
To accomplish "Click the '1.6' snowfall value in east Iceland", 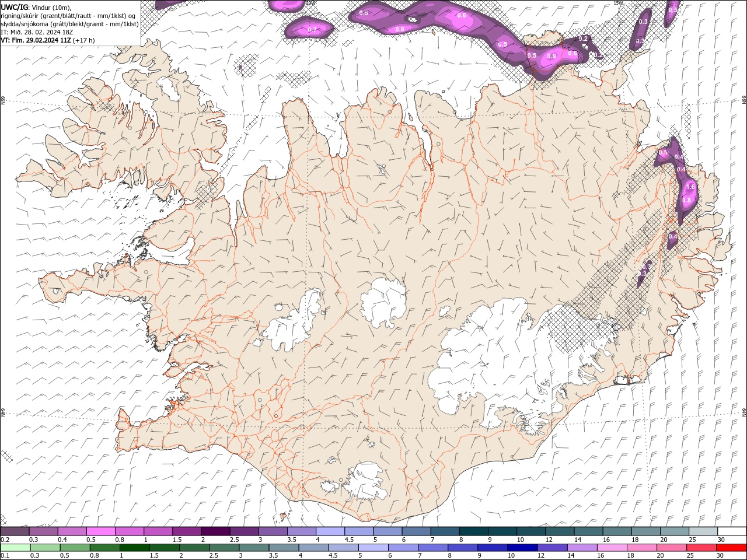I will [x=691, y=187].
